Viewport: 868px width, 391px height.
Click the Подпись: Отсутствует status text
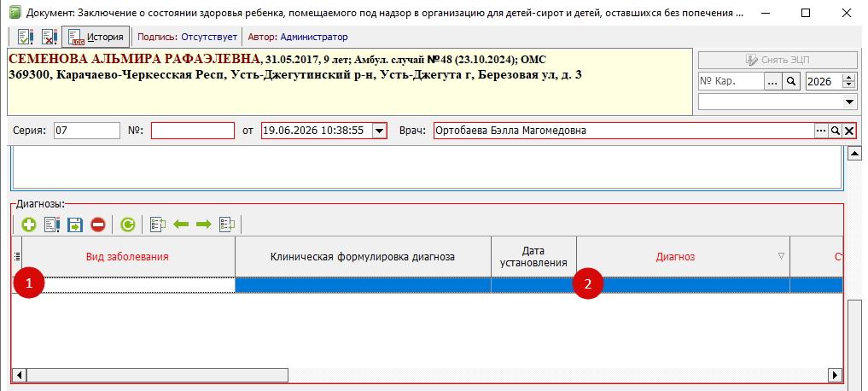187,37
